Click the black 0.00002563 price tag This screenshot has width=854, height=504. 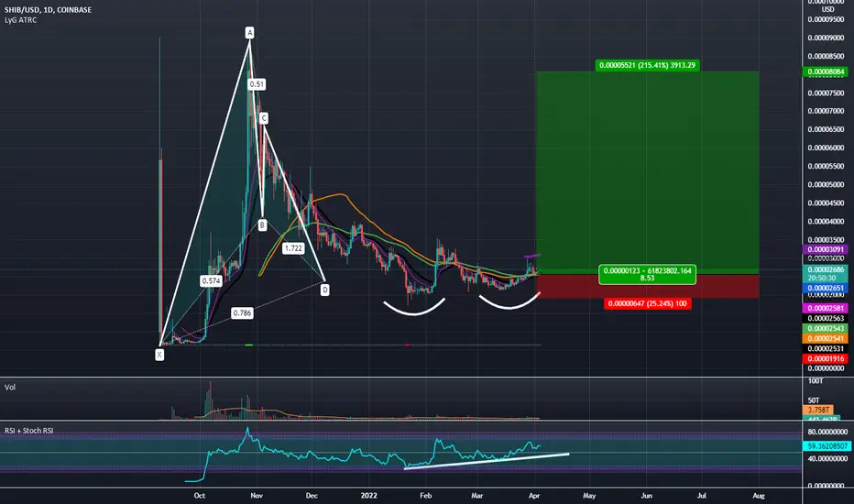(826, 319)
